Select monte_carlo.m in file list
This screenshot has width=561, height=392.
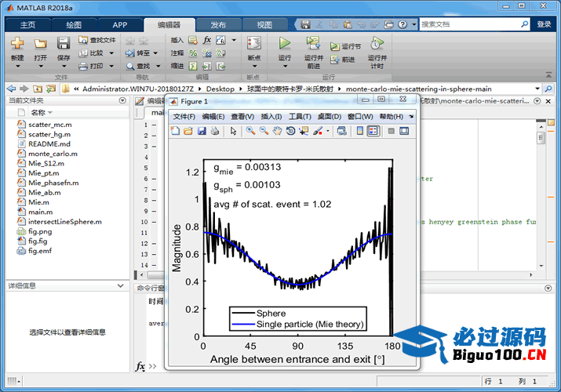point(53,154)
